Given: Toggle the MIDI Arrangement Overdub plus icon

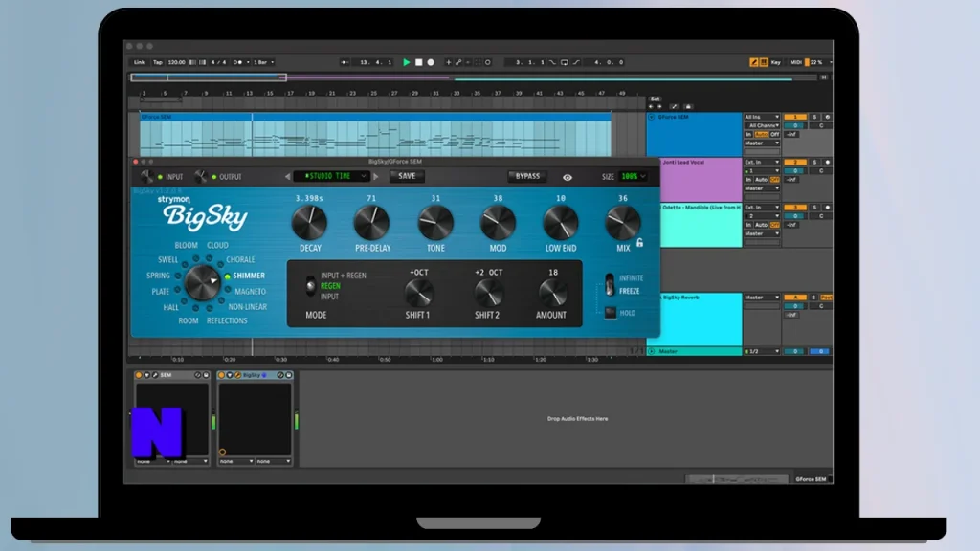Looking at the screenshot, I should pyautogui.click(x=448, y=62).
